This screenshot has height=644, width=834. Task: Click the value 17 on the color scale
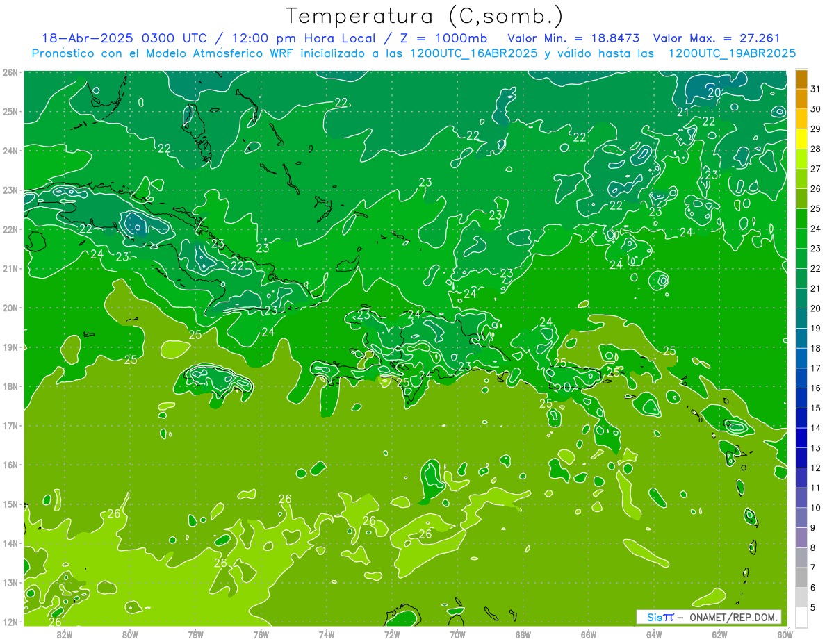815,368
